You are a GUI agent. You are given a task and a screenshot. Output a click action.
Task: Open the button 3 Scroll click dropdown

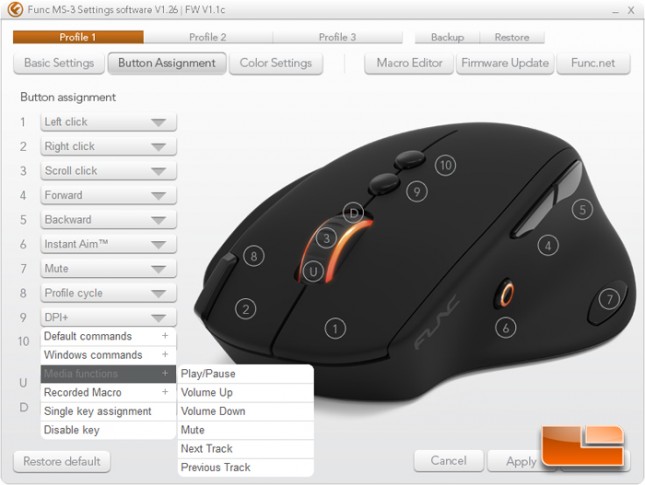pyautogui.click(x=109, y=171)
